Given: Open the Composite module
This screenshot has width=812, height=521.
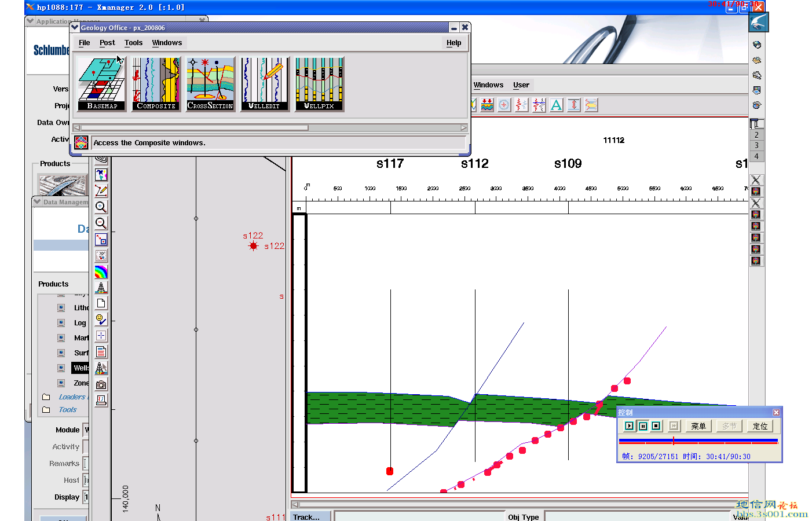Looking at the screenshot, I should click(156, 84).
